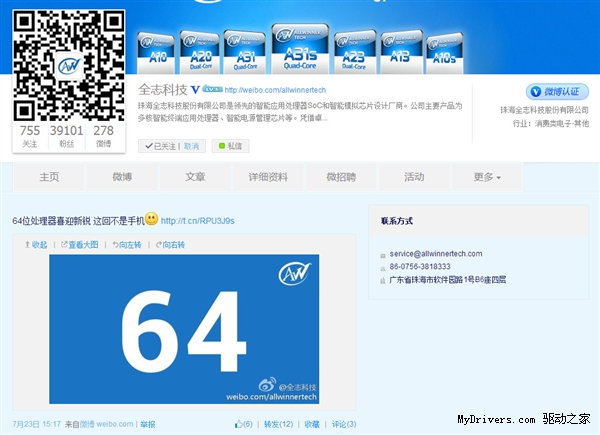This screenshot has height=435, width=600.
Task: Click the 39101 粉丝 followers count
Action: (67, 136)
